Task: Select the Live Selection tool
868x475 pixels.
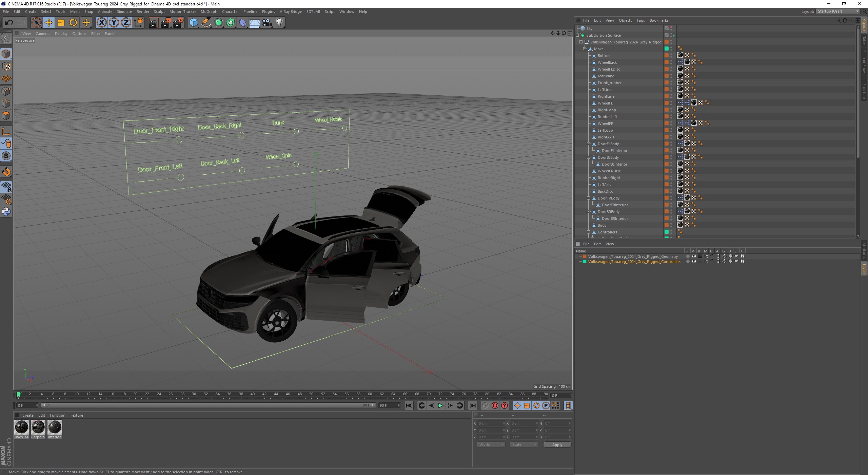Action: point(36,23)
